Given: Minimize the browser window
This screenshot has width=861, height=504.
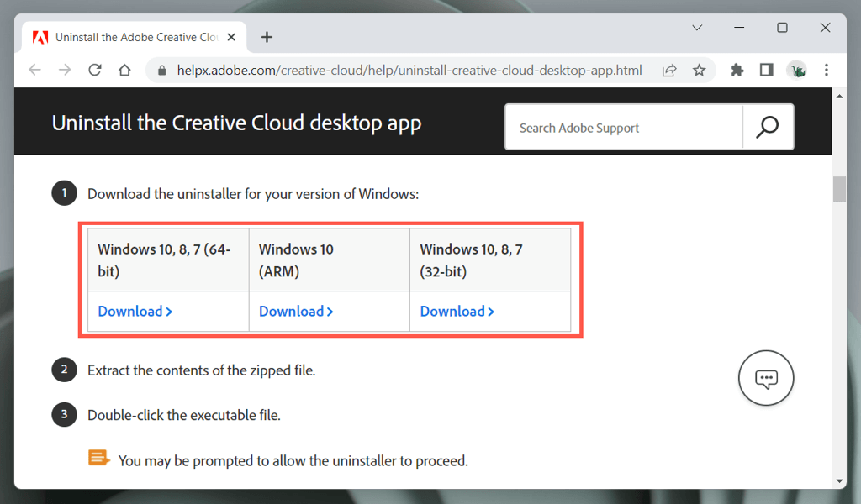Looking at the screenshot, I should pos(739,28).
